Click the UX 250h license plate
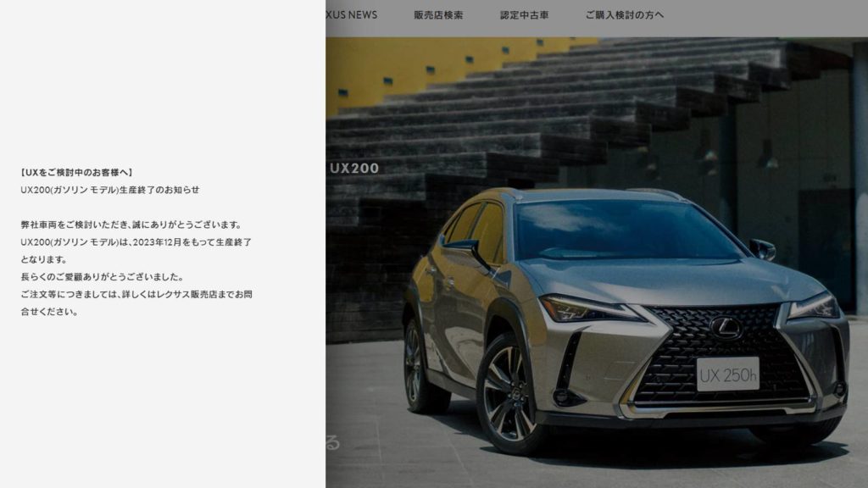868x488 pixels. coord(728,374)
